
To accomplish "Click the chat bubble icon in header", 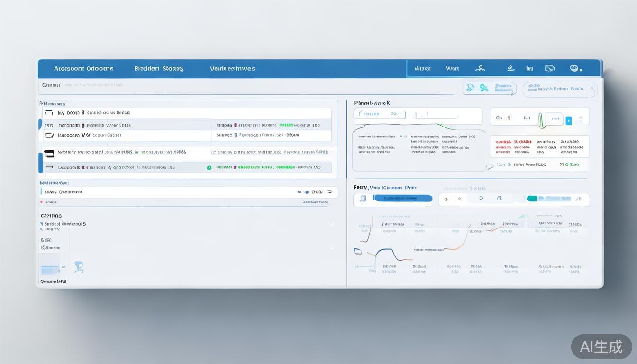I will coord(575,68).
